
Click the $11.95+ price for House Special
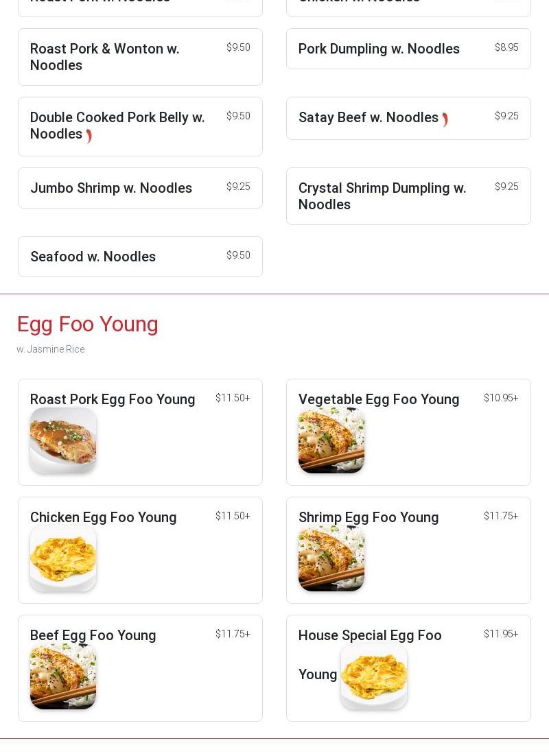(x=500, y=634)
